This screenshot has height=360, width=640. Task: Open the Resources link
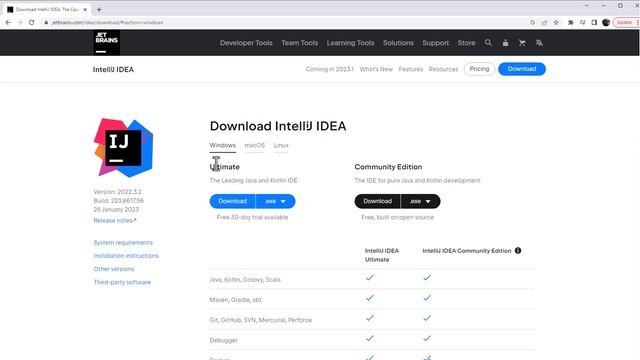(443, 69)
